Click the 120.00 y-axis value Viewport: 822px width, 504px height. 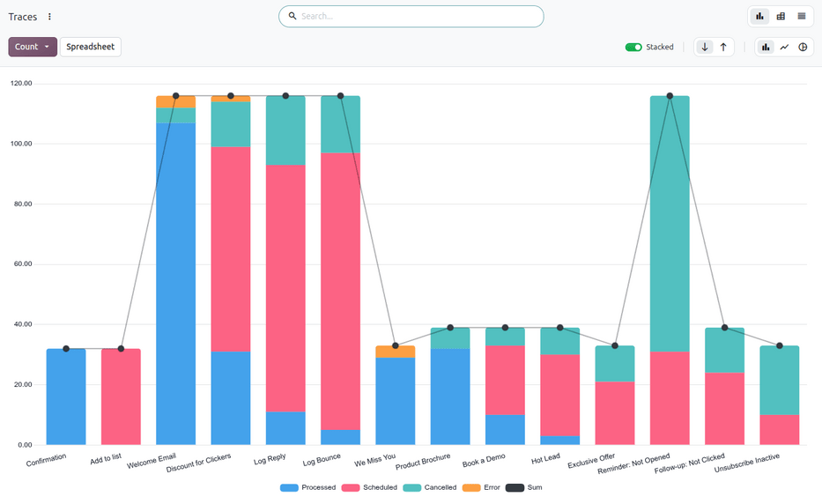tap(21, 84)
